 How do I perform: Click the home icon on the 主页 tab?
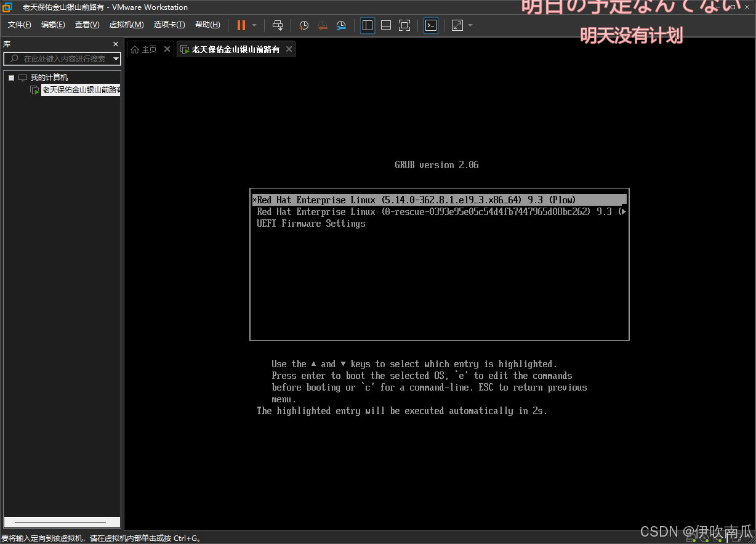135,49
